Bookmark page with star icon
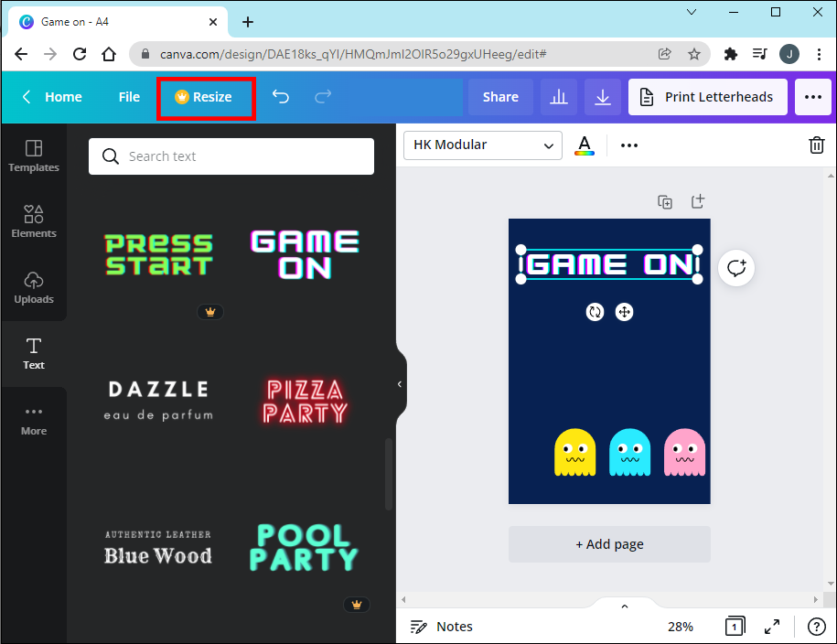The height and width of the screenshot is (644, 837). [x=694, y=54]
